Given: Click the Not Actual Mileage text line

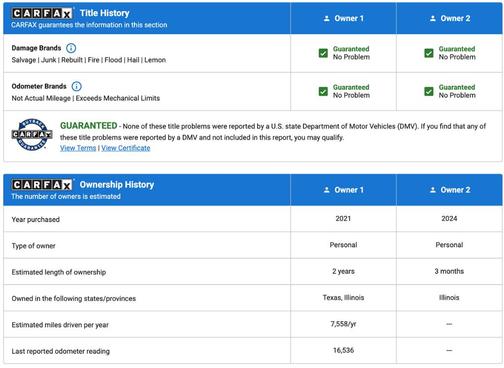Looking at the screenshot, I should [x=86, y=98].
